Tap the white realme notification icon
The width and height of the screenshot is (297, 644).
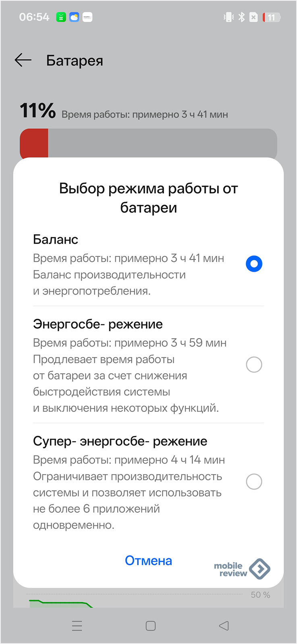[x=87, y=17]
